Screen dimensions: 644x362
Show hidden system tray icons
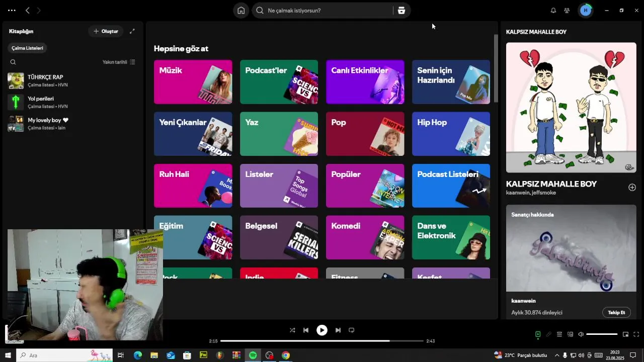[x=557, y=355]
